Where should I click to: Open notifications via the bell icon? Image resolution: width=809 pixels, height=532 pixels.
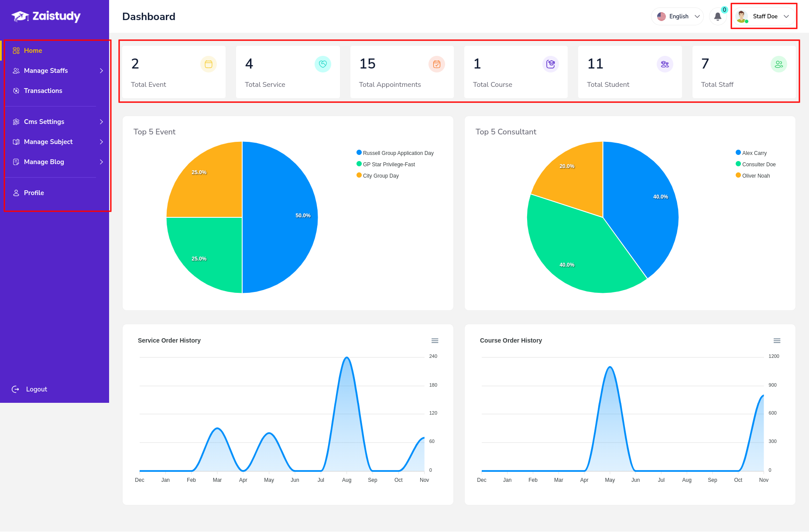[x=718, y=17]
